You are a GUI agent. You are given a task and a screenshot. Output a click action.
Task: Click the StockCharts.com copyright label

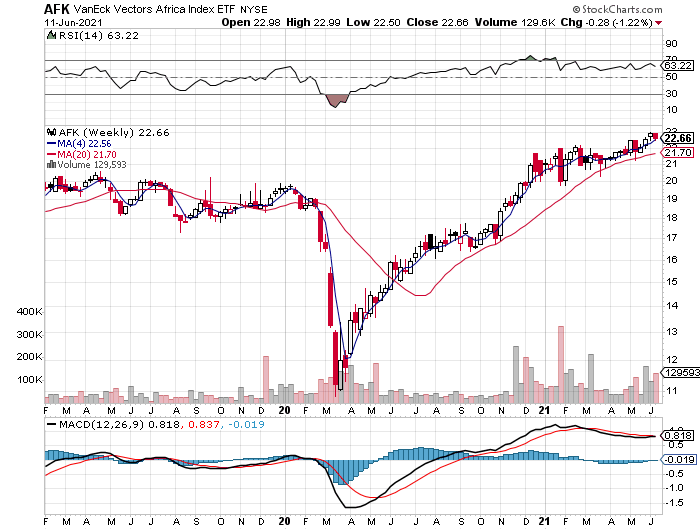(617, 9)
